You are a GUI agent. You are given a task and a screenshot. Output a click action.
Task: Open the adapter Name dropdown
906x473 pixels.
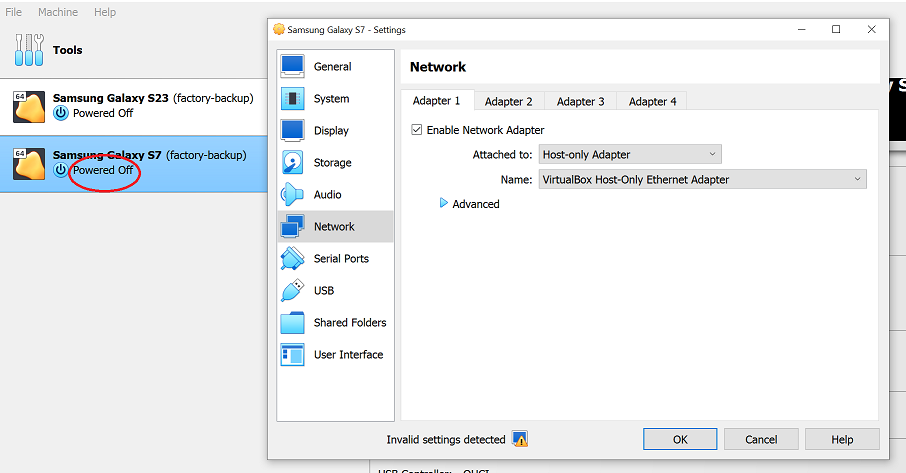[703, 179]
